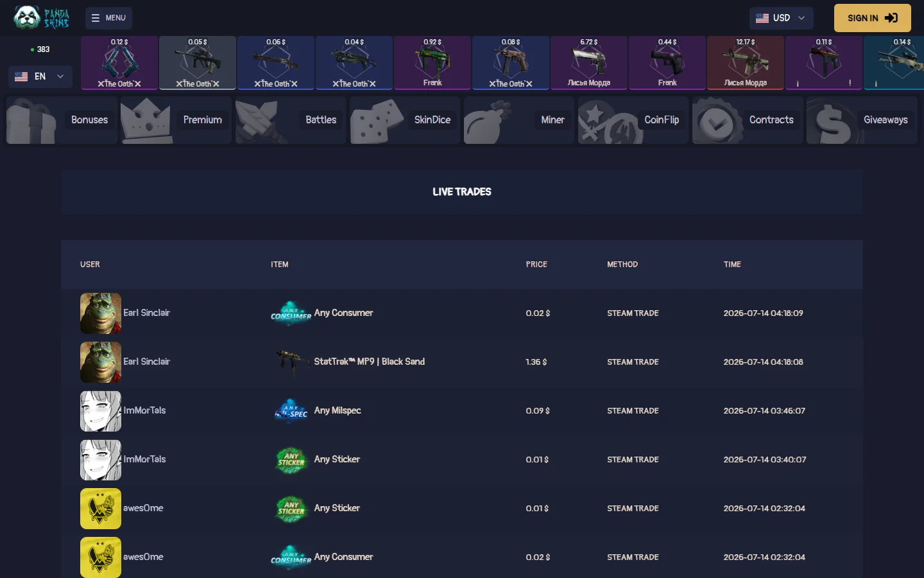Image resolution: width=924 pixels, height=578 pixels.
Task: Open the Giveaways menu item
Action: click(x=861, y=120)
